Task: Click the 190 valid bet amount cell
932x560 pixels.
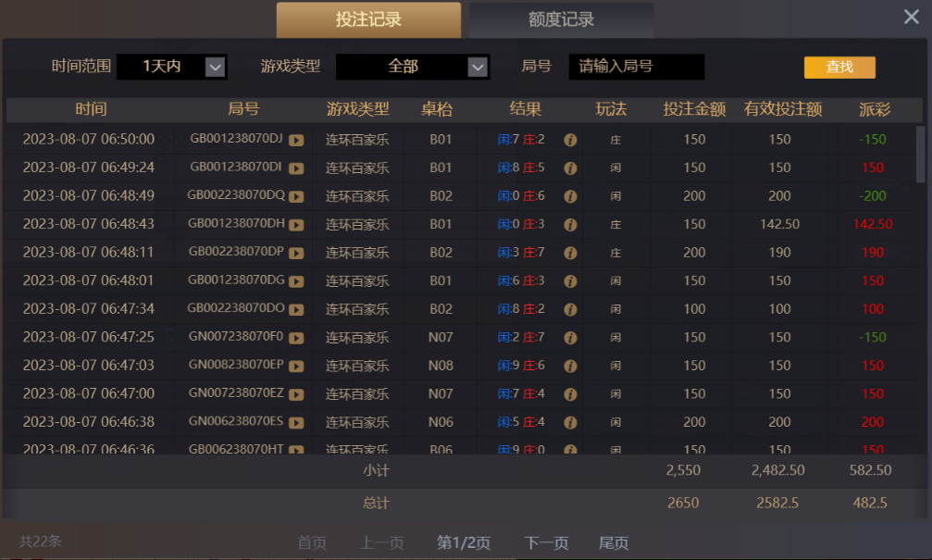Action: (x=780, y=253)
